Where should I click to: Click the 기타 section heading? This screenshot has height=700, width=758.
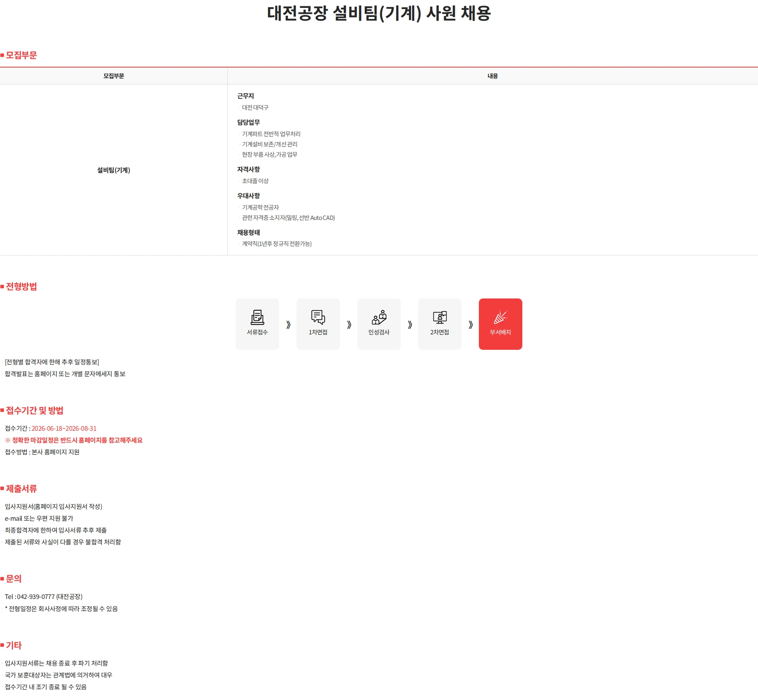pos(14,646)
